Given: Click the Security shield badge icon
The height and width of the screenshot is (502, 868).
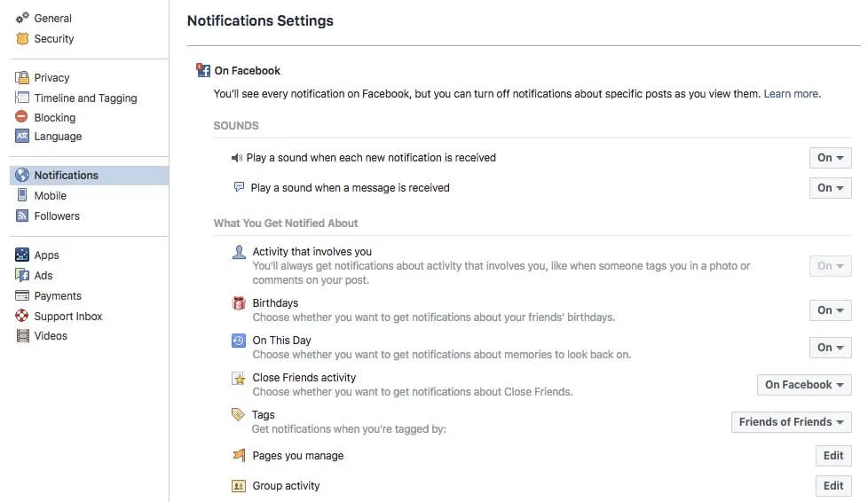Looking at the screenshot, I should tap(22, 39).
